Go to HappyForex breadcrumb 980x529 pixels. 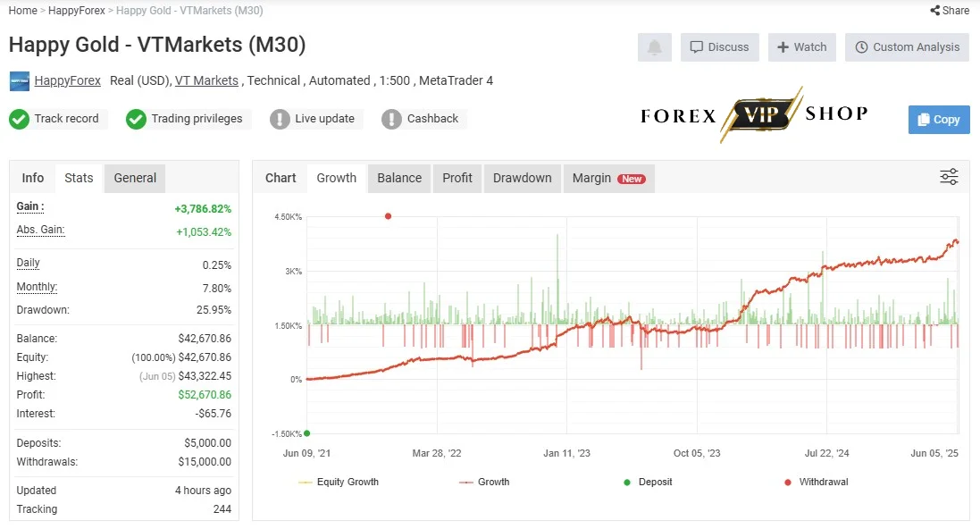click(x=77, y=11)
